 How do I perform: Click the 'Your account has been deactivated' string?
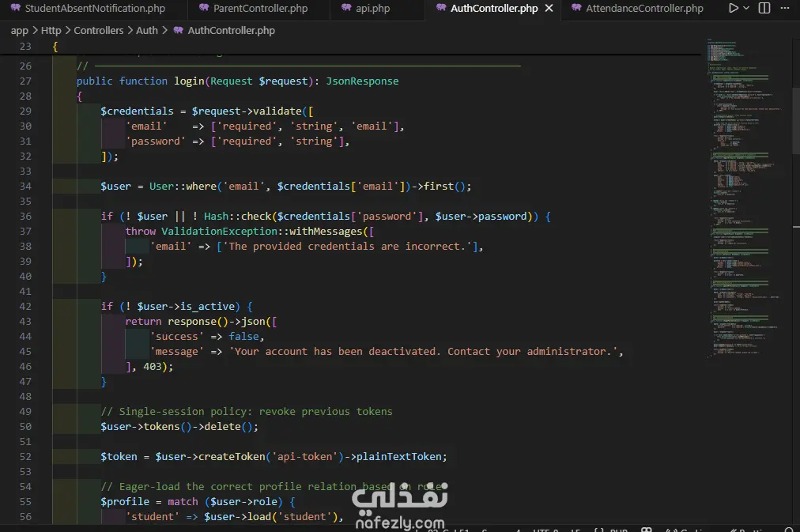(423, 352)
